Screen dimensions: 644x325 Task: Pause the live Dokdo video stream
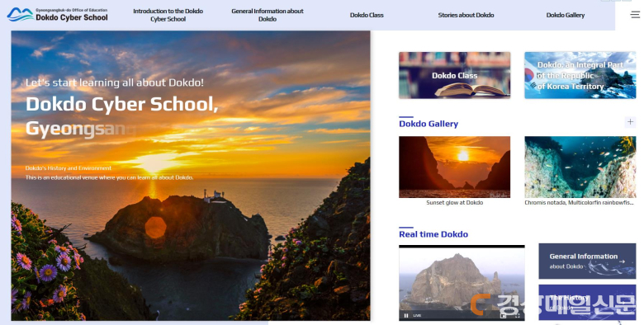tap(406, 316)
